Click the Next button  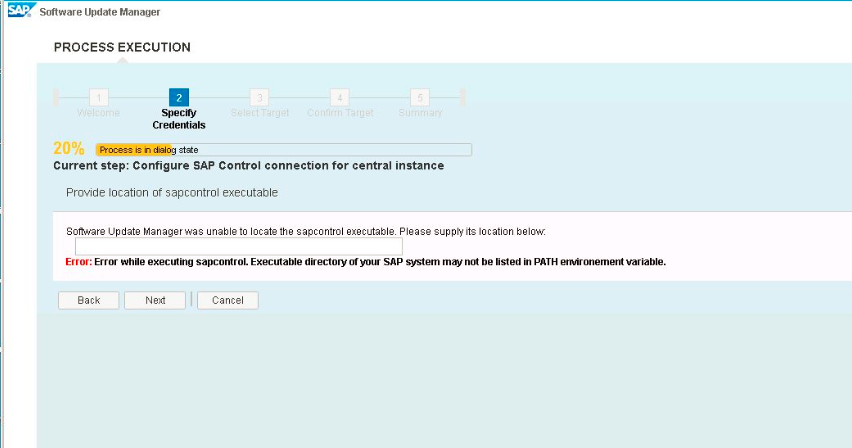pyautogui.click(x=155, y=300)
